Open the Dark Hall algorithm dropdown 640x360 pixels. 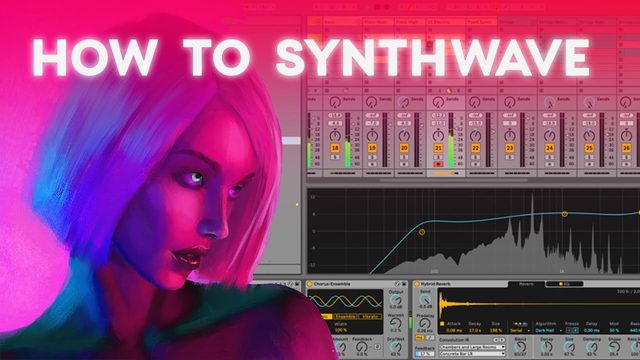coord(548,330)
